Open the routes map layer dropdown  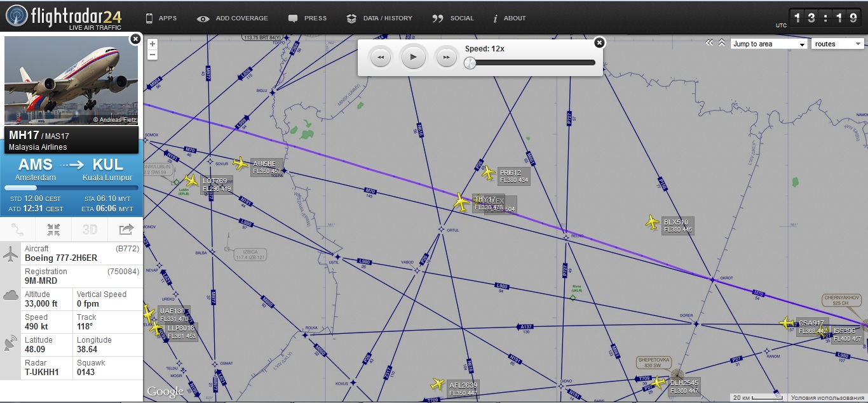[837, 44]
